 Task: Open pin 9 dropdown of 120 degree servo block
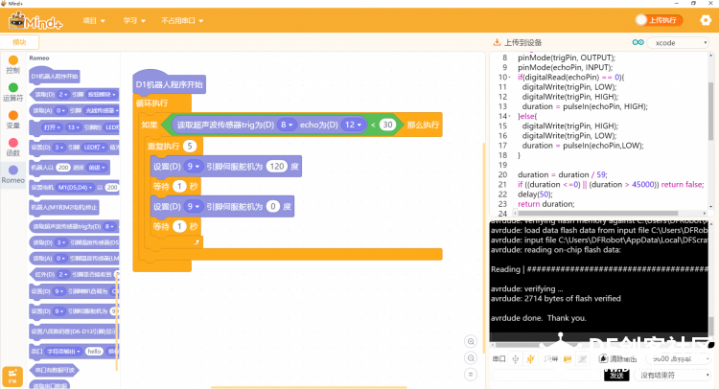(193, 167)
